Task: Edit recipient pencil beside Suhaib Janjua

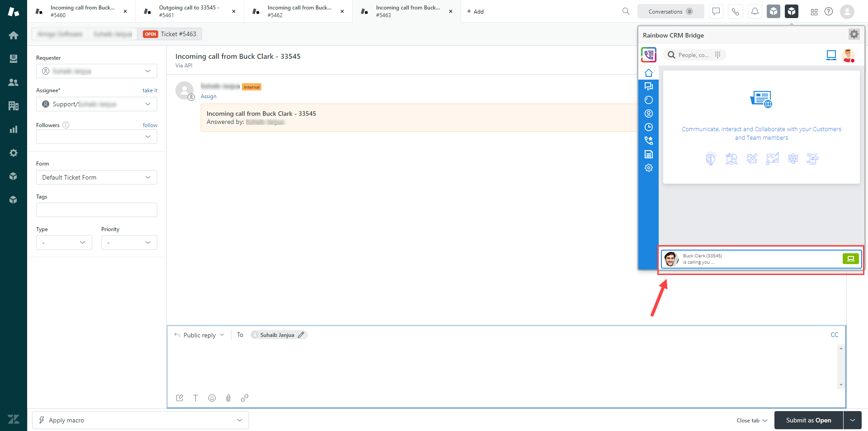Action: coord(301,335)
